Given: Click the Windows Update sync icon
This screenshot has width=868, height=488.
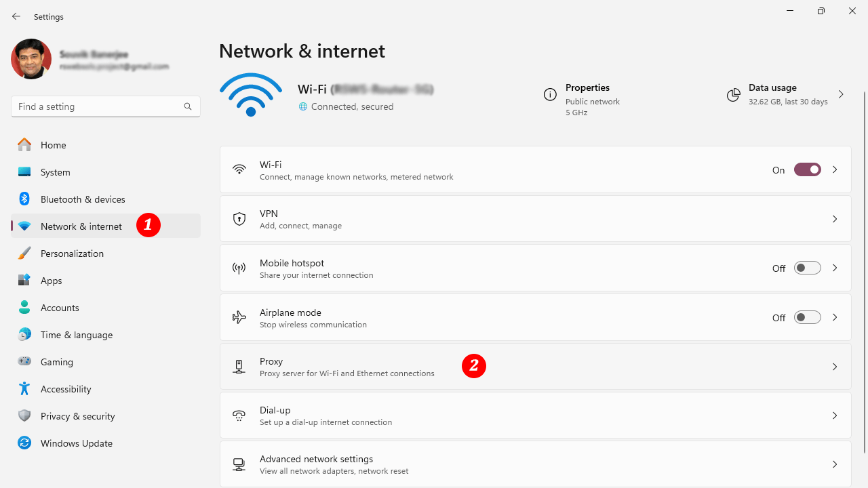Looking at the screenshot, I should tap(24, 443).
